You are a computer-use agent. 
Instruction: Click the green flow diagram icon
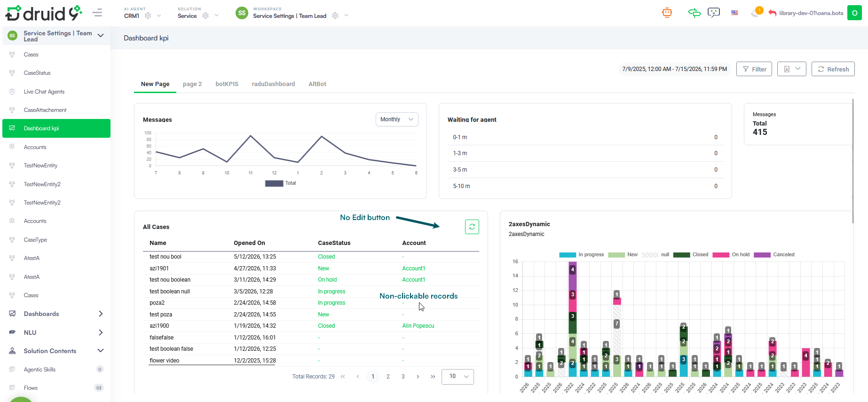[x=694, y=13]
